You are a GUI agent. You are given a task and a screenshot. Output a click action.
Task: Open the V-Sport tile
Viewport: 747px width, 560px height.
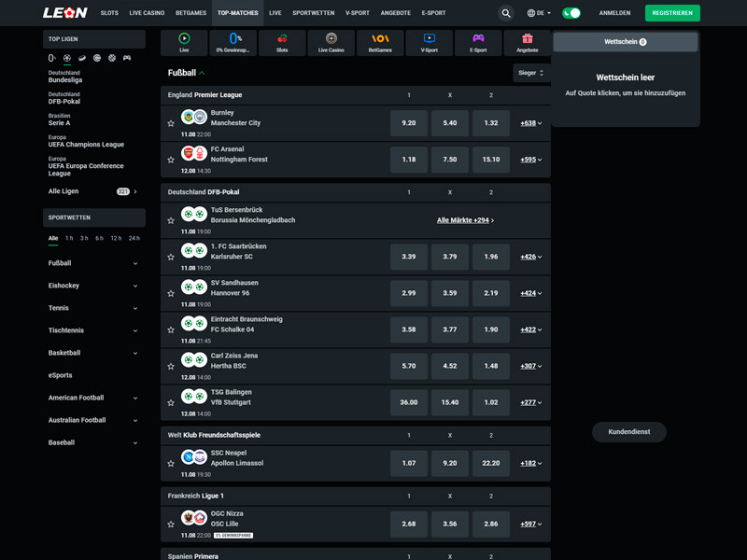click(430, 42)
